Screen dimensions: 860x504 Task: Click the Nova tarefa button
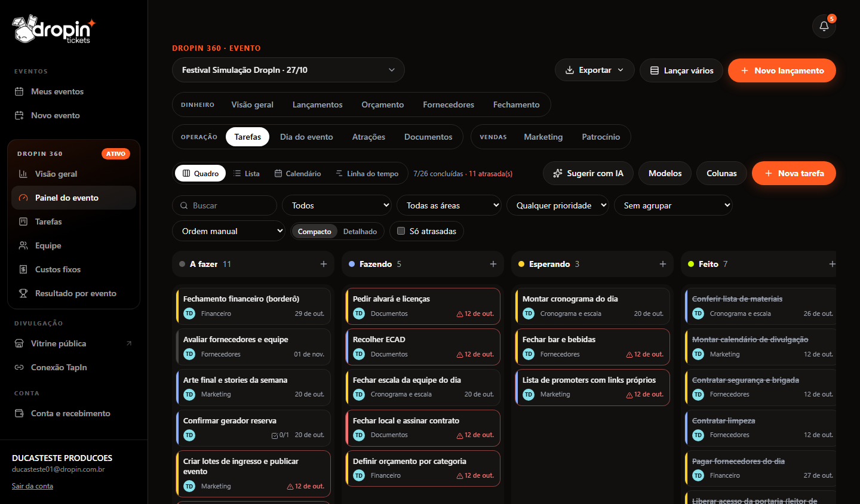pos(794,173)
